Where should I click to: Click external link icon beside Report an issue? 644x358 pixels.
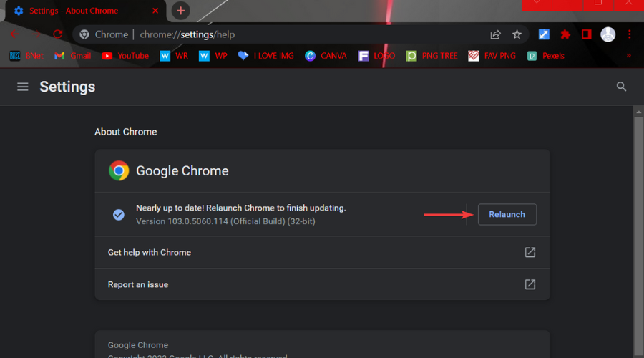(530, 284)
